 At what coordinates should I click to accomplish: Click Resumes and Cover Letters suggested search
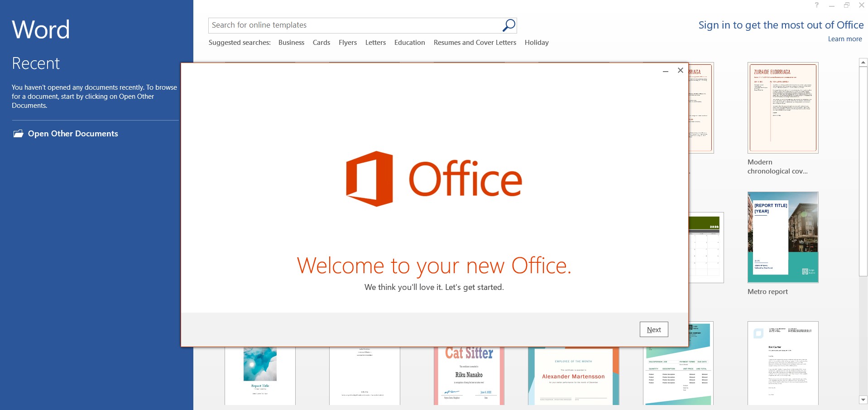click(475, 42)
